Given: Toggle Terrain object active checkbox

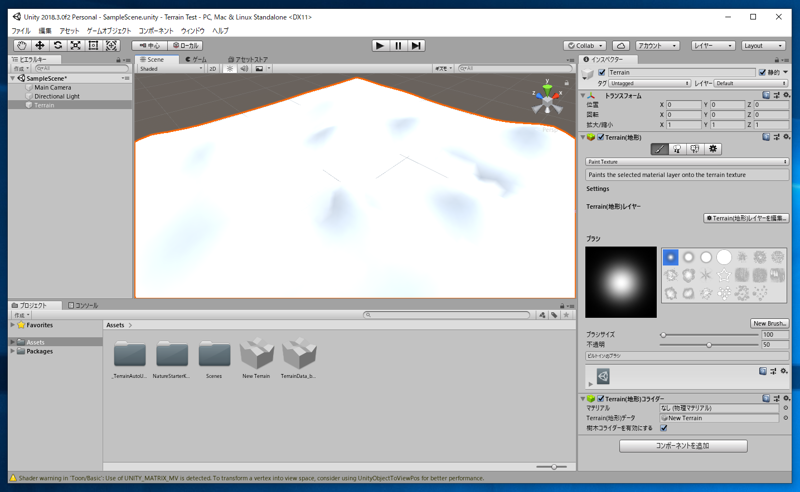Looking at the screenshot, I should pyautogui.click(x=602, y=72).
